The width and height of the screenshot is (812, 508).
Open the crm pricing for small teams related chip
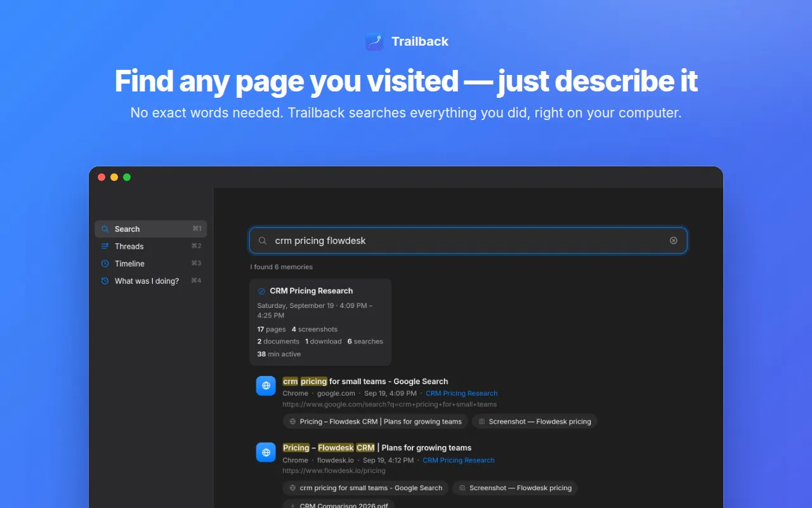coord(365,488)
